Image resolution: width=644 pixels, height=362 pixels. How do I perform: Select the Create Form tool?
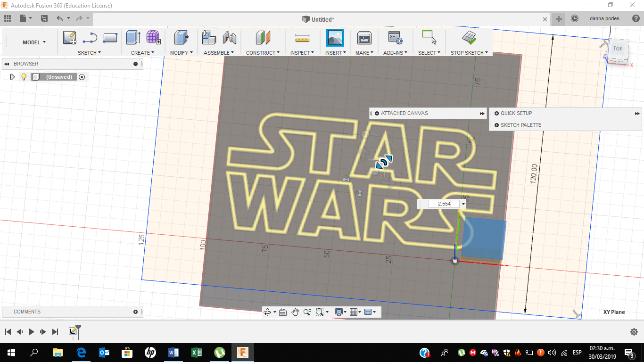click(153, 38)
